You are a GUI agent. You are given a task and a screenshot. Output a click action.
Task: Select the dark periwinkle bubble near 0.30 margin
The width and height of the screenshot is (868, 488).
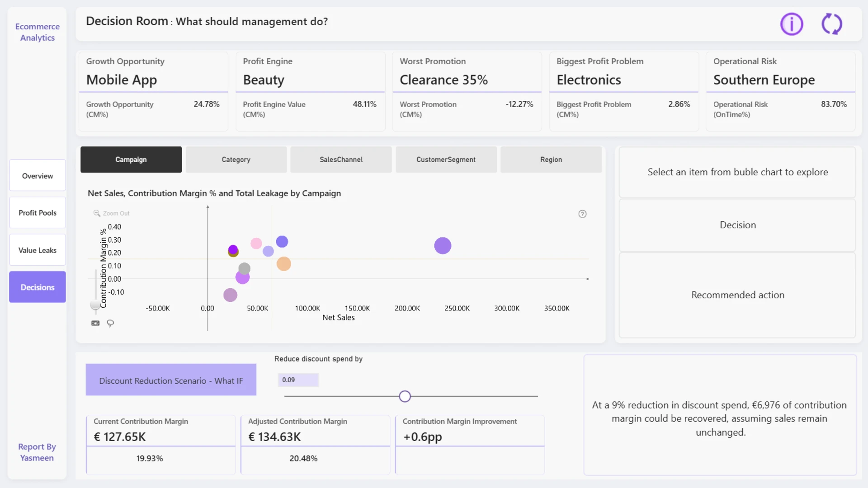(x=282, y=242)
